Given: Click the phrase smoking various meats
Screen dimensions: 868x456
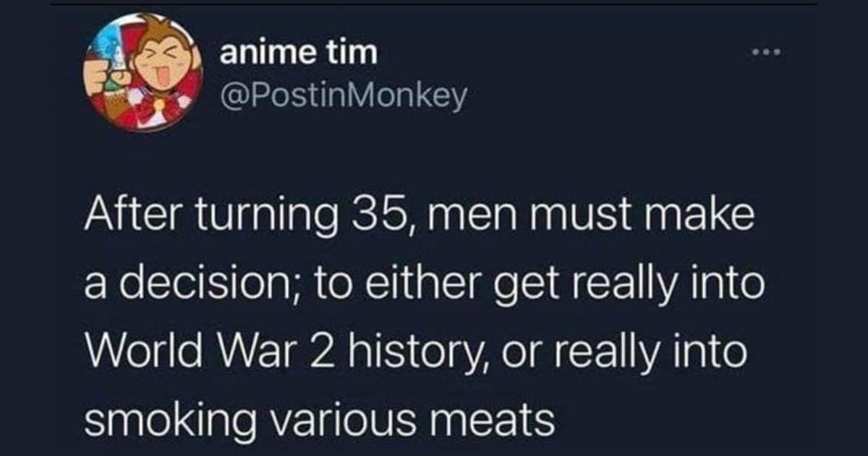Looking at the screenshot, I should click(318, 419).
